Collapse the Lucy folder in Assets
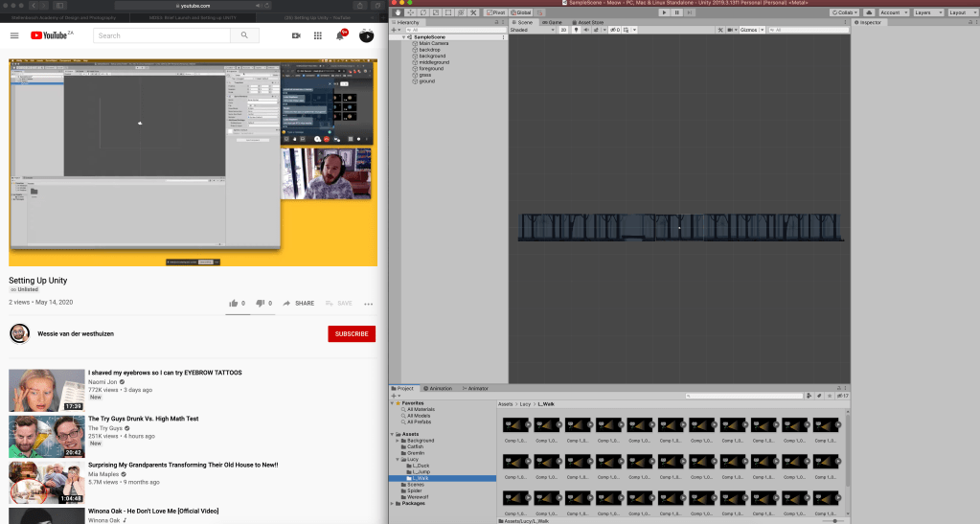This screenshot has width=980, height=524. (x=398, y=460)
